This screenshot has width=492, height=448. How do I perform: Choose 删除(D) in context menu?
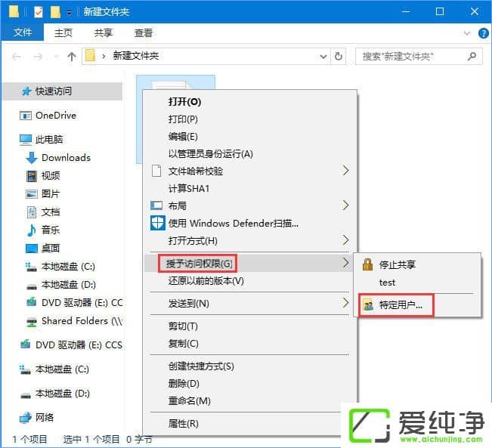(184, 383)
